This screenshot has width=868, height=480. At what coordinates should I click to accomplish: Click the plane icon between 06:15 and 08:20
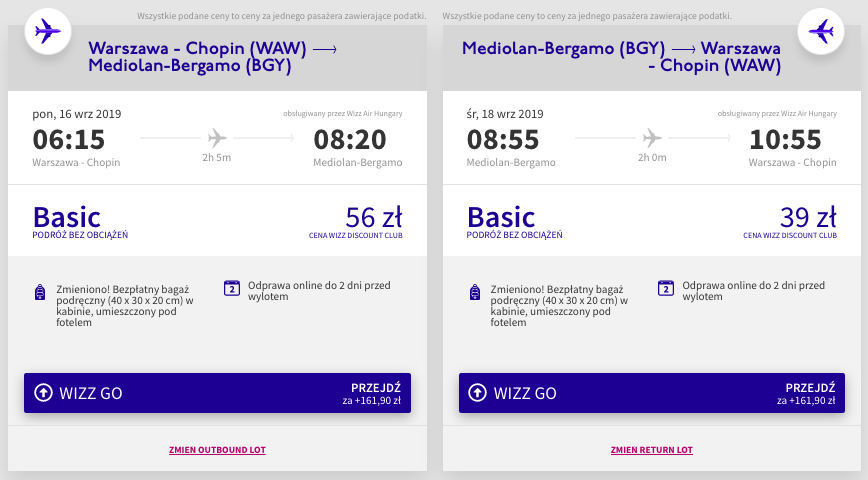pyautogui.click(x=216, y=137)
